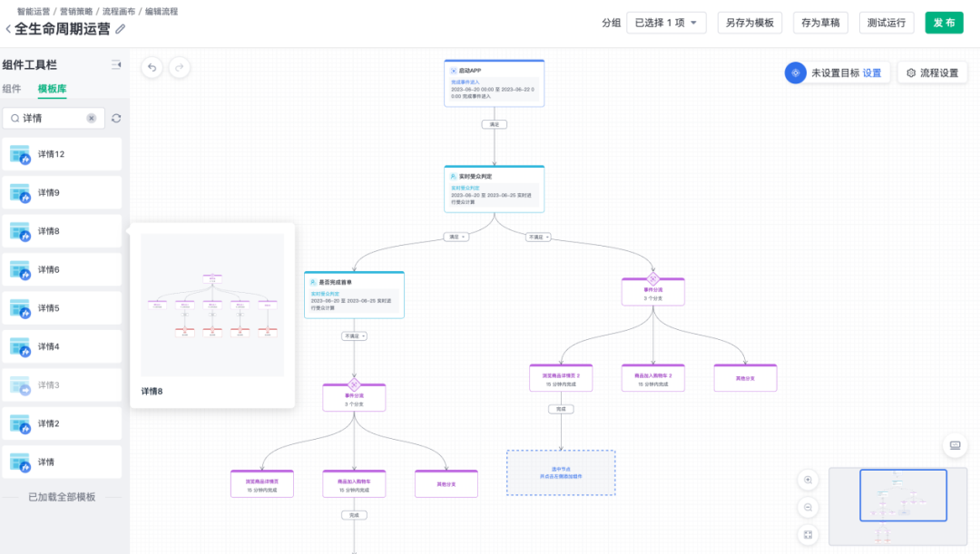Publish the flow with 发布
The width and height of the screenshot is (980, 554).
[x=944, y=23]
